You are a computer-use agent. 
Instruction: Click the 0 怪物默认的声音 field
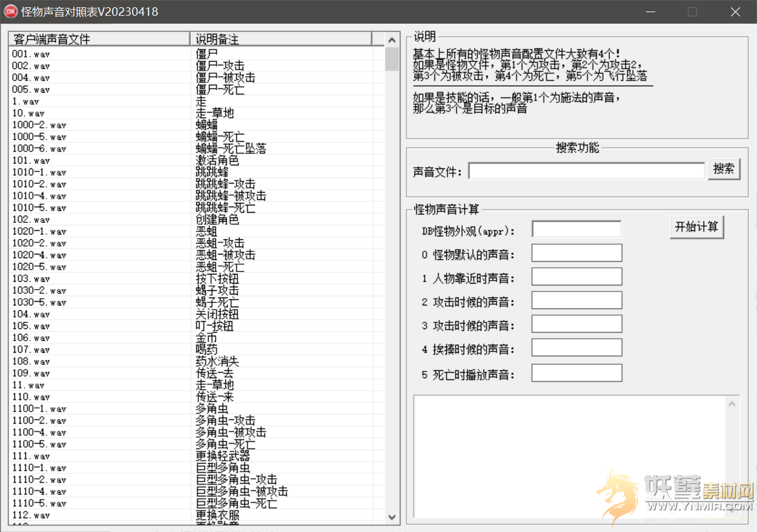(x=577, y=253)
